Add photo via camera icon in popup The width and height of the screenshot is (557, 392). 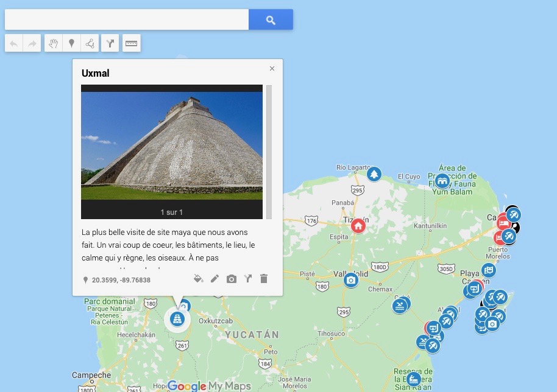231,279
